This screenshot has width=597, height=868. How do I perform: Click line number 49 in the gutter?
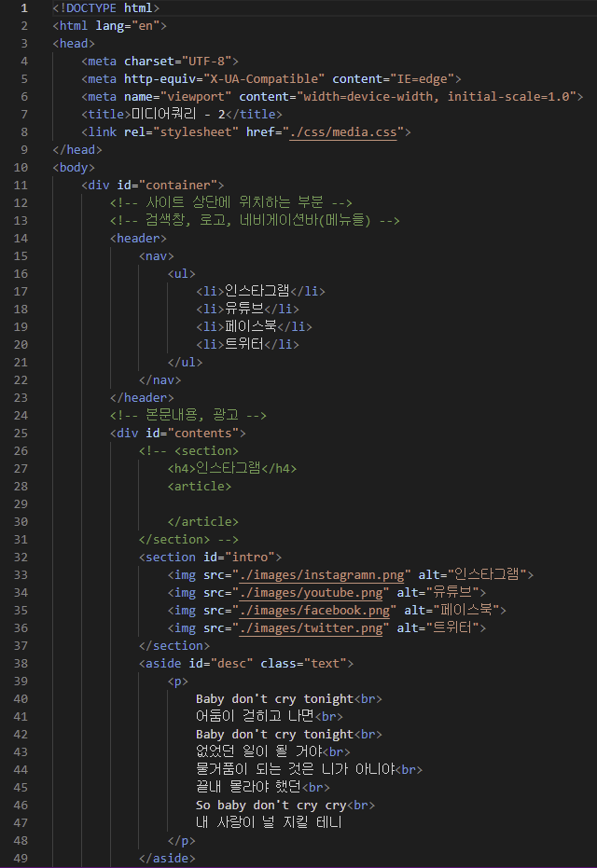(x=21, y=859)
